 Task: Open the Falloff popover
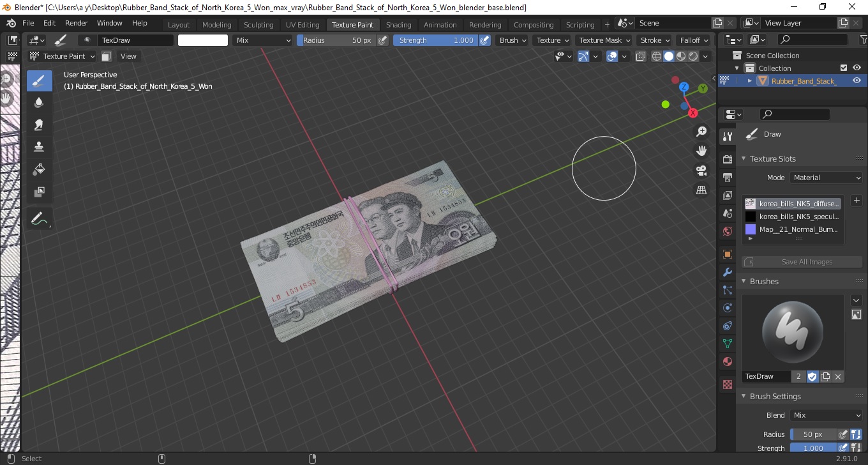pos(694,40)
